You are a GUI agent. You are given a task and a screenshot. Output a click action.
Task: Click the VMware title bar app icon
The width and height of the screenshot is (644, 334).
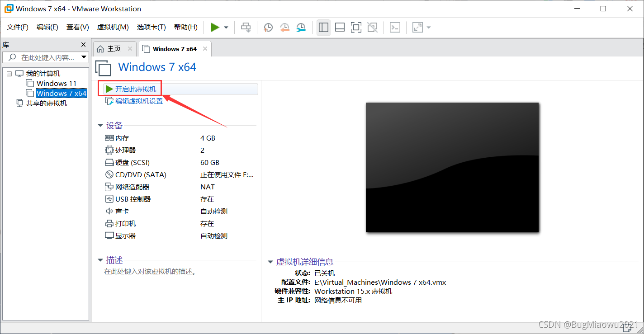click(9, 9)
